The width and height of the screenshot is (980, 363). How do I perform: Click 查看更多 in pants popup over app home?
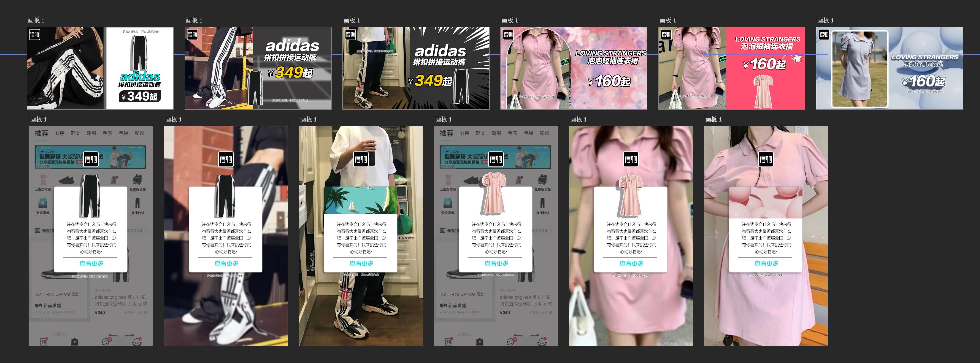tap(91, 263)
